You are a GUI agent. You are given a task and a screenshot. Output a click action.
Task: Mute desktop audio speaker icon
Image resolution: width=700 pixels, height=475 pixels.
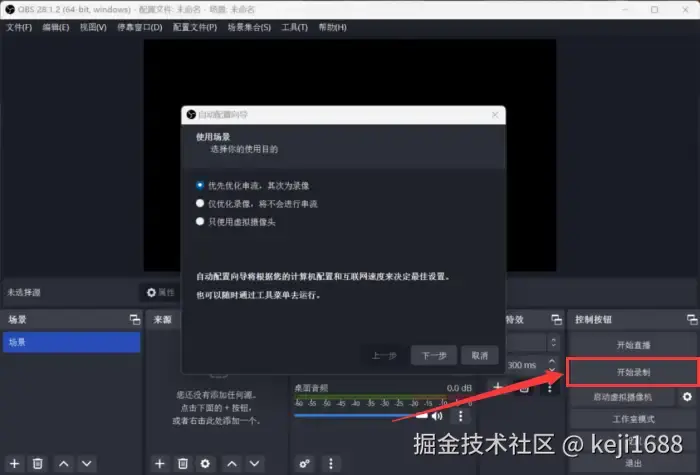click(x=437, y=416)
